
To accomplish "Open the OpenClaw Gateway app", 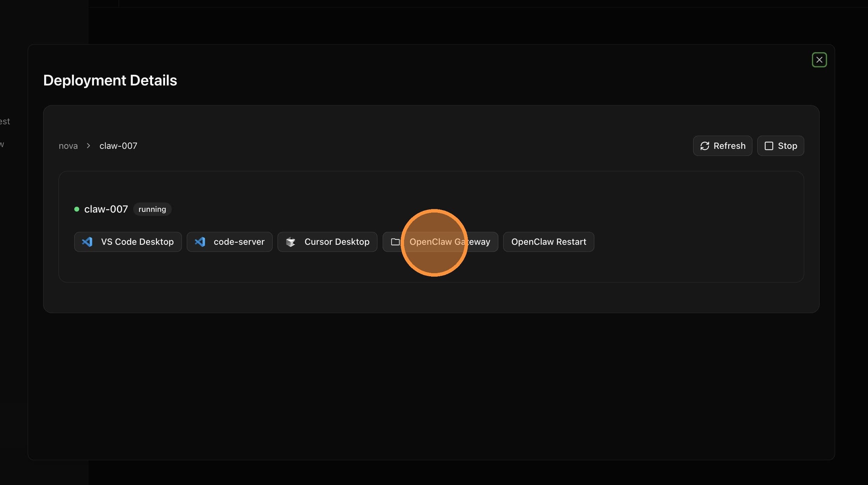I will click(440, 242).
